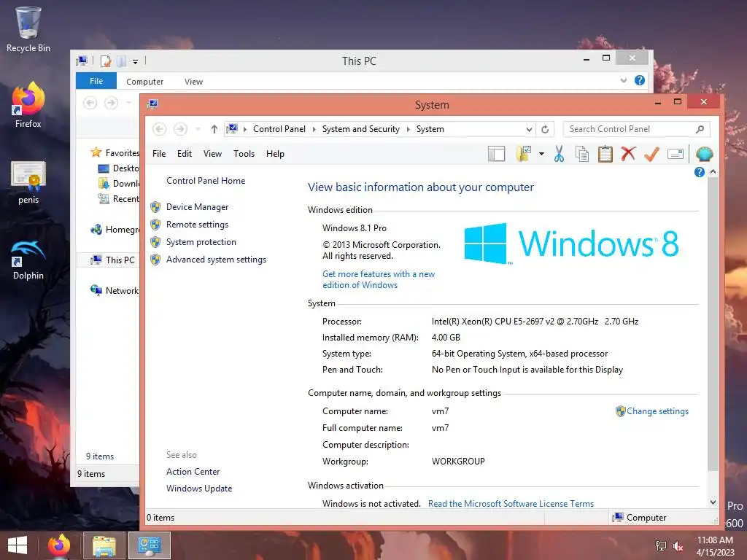Image resolution: width=747 pixels, height=560 pixels.
Task: Open the File menu in System window
Action: coord(159,154)
